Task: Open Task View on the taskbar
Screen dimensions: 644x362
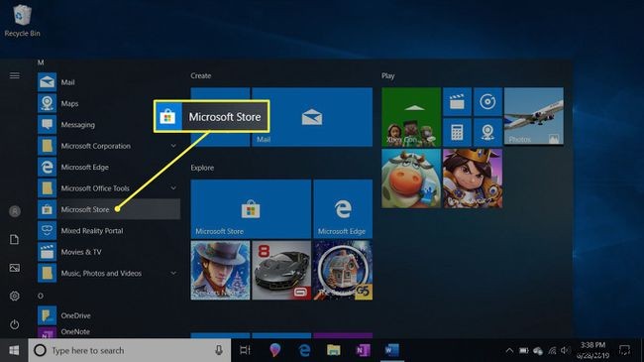Action: (245, 350)
